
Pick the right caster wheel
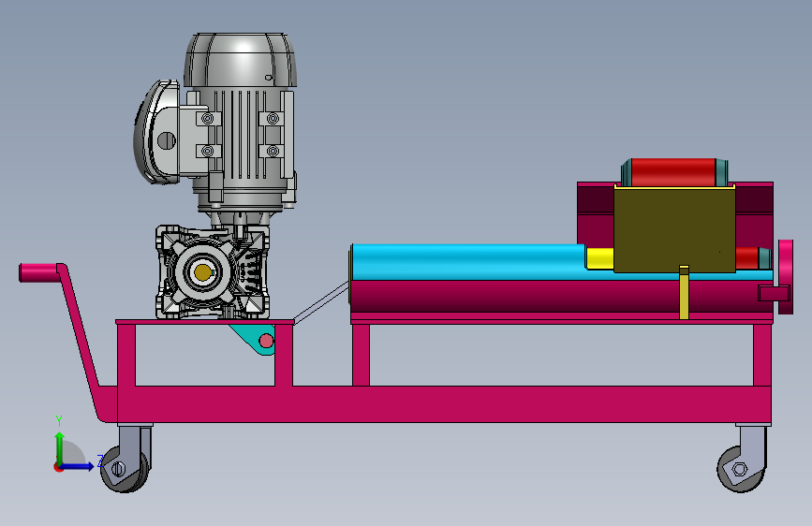click(x=740, y=470)
